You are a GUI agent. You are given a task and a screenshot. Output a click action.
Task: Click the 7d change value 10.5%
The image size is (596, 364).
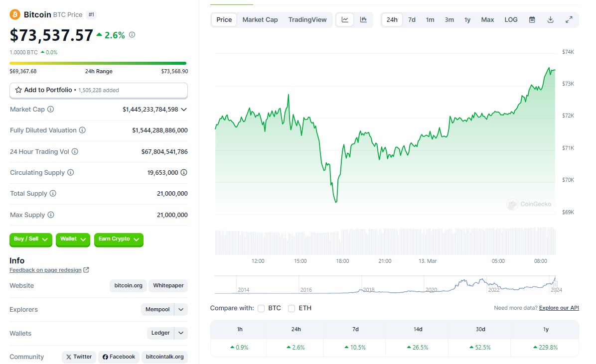click(x=355, y=347)
